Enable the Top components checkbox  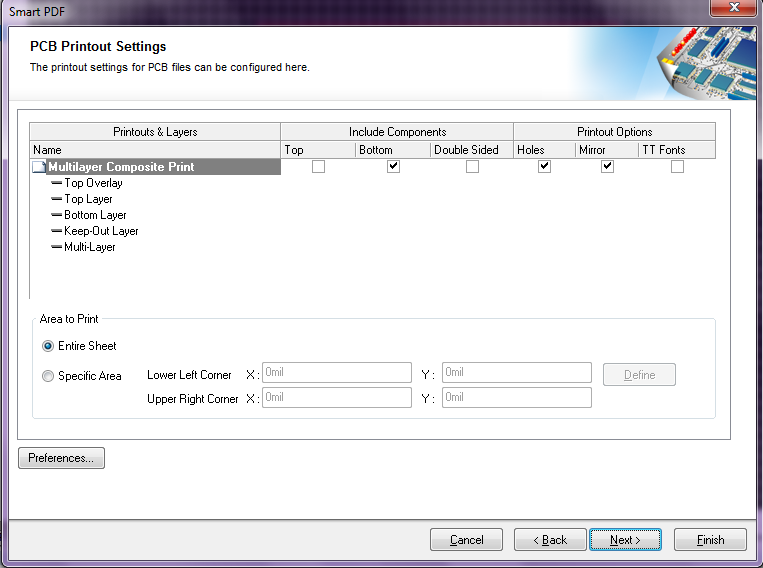point(318,166)
